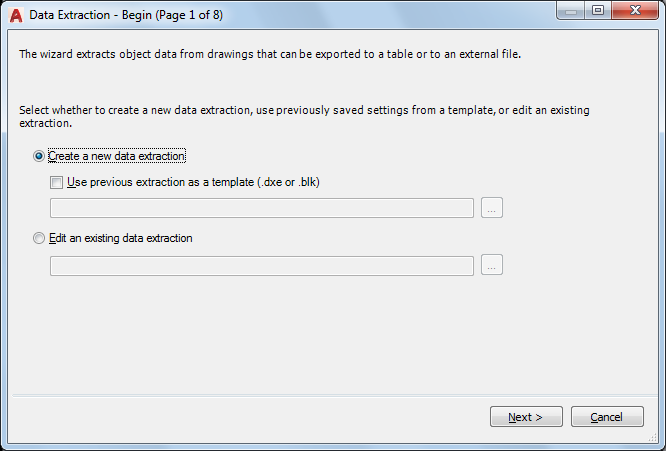Click the 'Create a new data extraction' label text
Screen dimensions: 666x451
click(x=118, y=156)
